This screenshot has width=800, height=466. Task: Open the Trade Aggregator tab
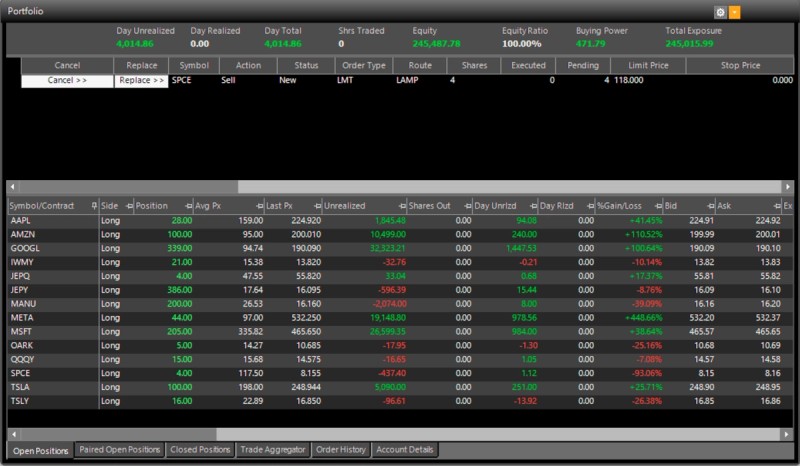click(272, 450)
